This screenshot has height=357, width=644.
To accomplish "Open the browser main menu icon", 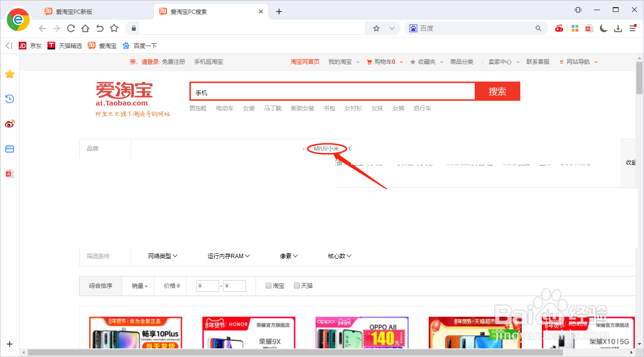I will pos(633,28).
